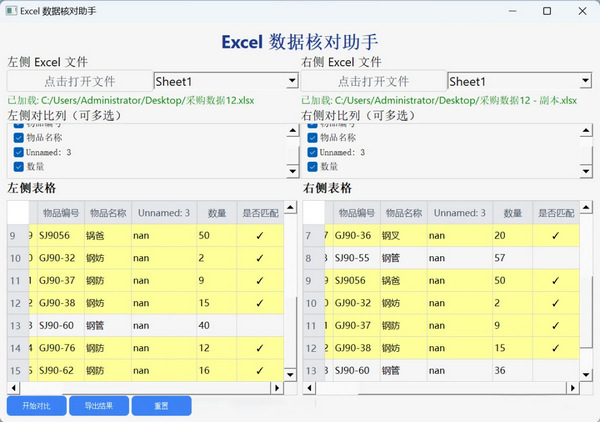The width and height of the screenshot is (600, 422).
Task: Open left file via 点击打开文件 button
Action: click(80, 81)
